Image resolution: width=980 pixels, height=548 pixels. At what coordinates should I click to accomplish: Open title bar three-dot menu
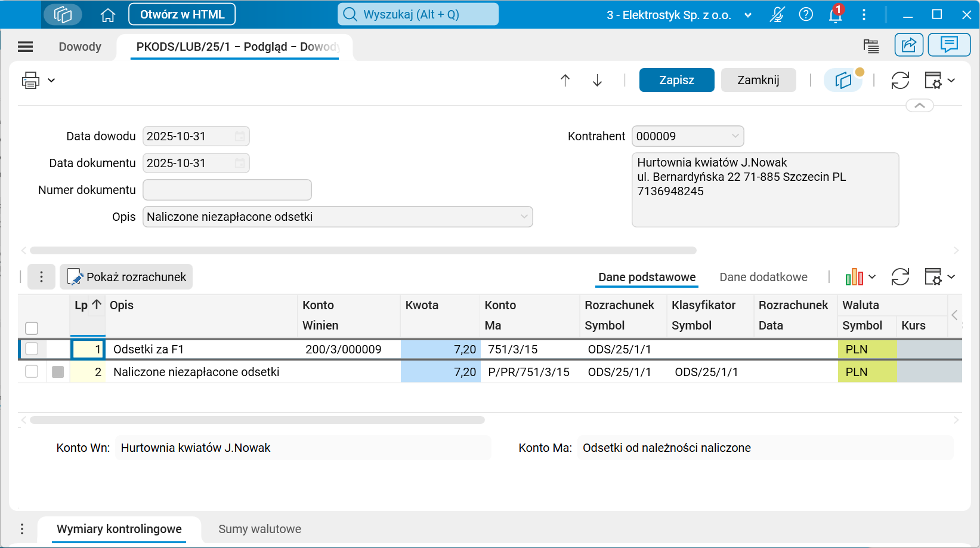[864, 14]
